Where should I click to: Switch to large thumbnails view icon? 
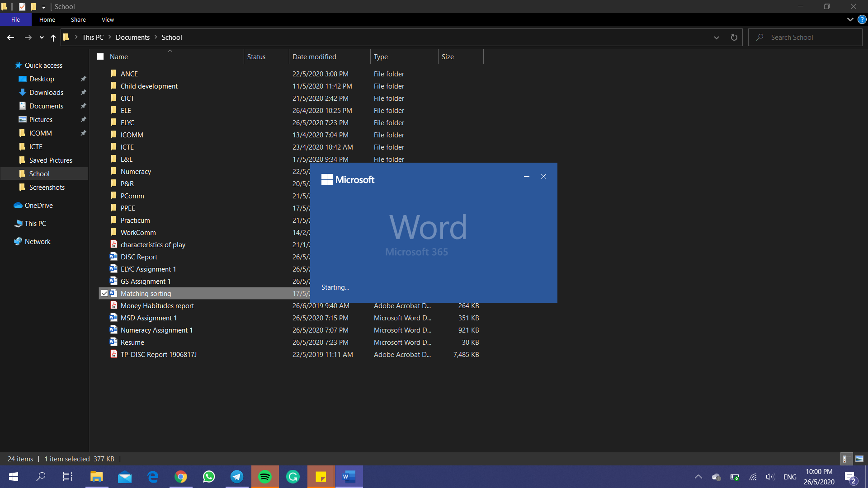859,459
